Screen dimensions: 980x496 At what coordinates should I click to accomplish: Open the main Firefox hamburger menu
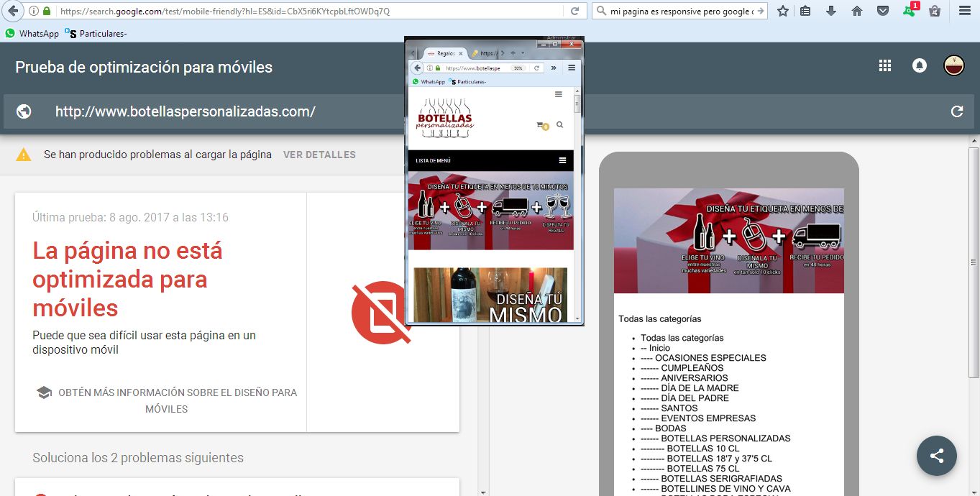coord(965,12)
